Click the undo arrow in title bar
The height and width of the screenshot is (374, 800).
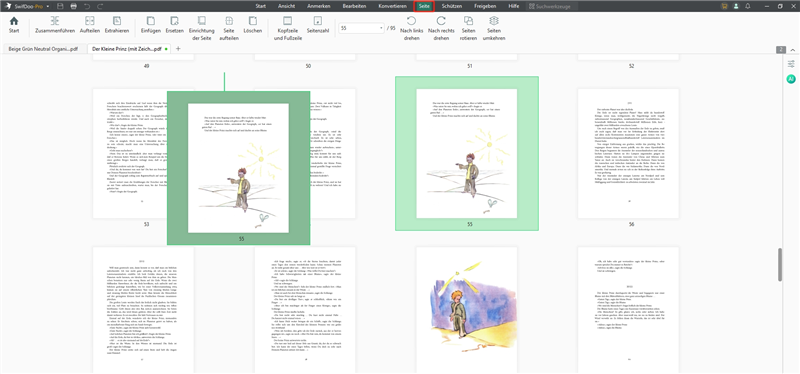point(87,6)
